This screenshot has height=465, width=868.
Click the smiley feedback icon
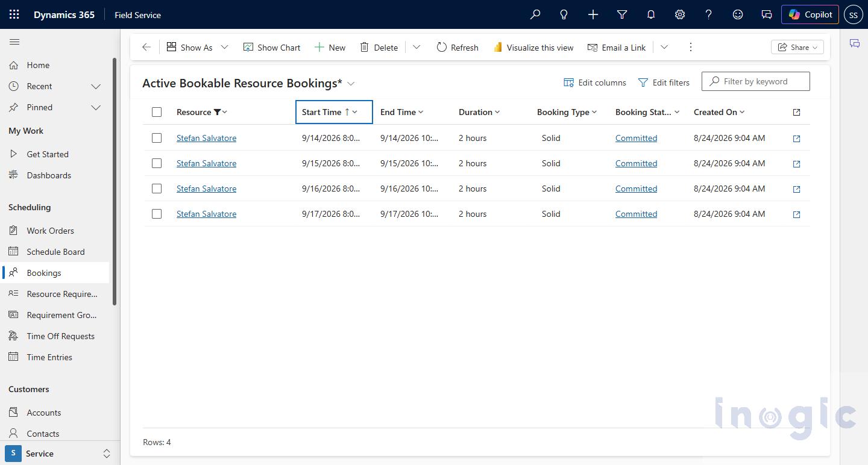point(738,14)
